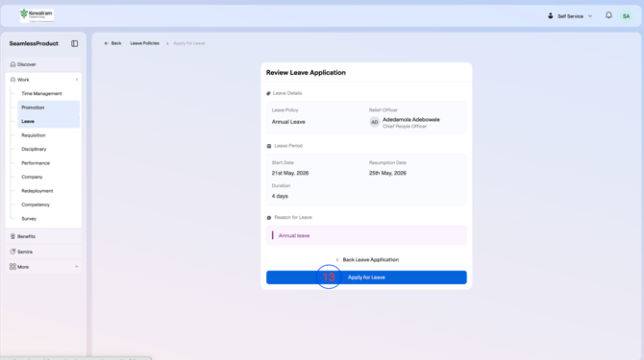Click resumption date 25th May, 2026
The width and height of the screenshot is (644, 360).
coord(387,173)
